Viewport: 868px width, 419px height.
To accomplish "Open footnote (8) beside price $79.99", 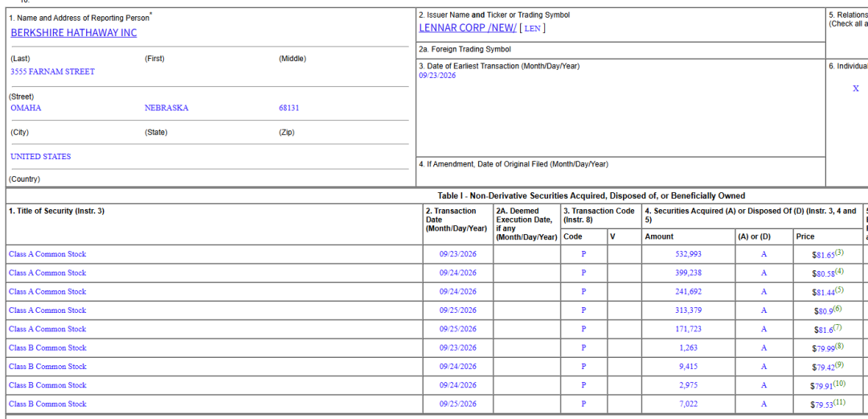I will click(840, 347).
